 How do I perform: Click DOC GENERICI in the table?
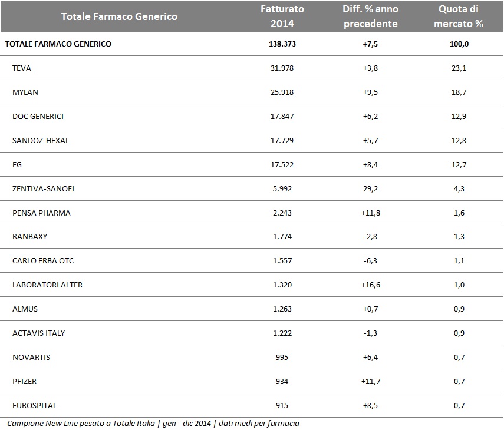click(x=38, y=116)
